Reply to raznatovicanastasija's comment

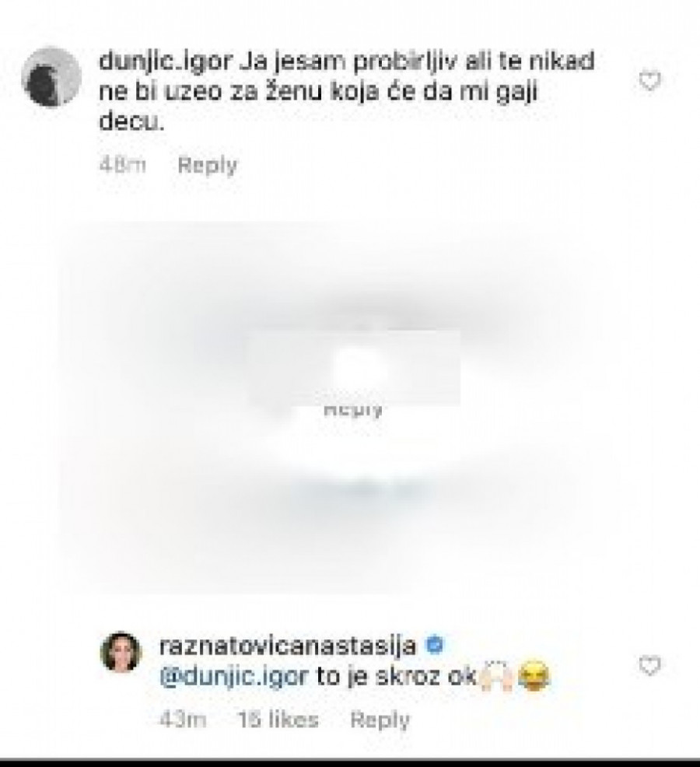pos(380,720)
